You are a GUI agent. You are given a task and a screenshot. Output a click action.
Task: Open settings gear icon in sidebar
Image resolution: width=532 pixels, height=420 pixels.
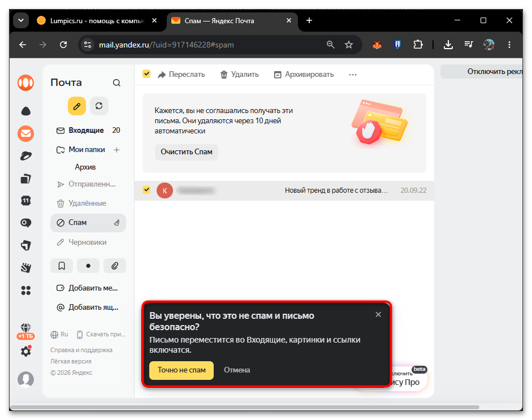26,351
